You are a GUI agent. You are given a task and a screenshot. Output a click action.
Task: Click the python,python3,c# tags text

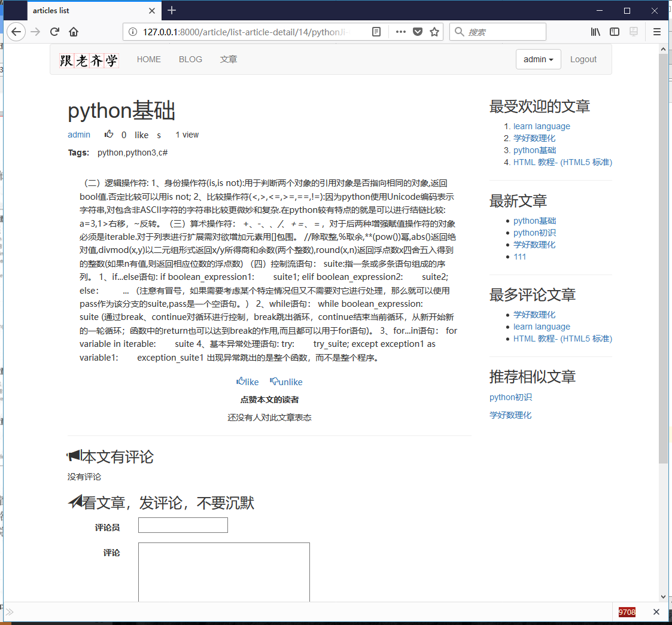click(x=132, y=153)
